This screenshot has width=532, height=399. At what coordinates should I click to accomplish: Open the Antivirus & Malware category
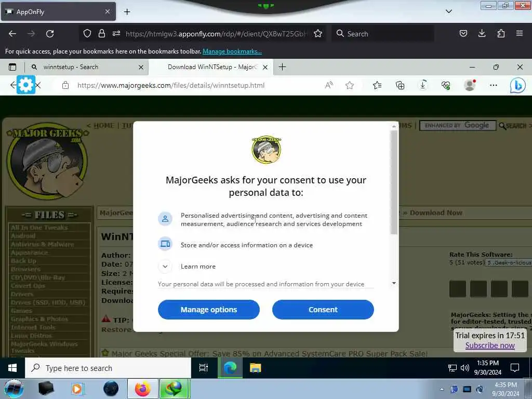click(42, 244)
